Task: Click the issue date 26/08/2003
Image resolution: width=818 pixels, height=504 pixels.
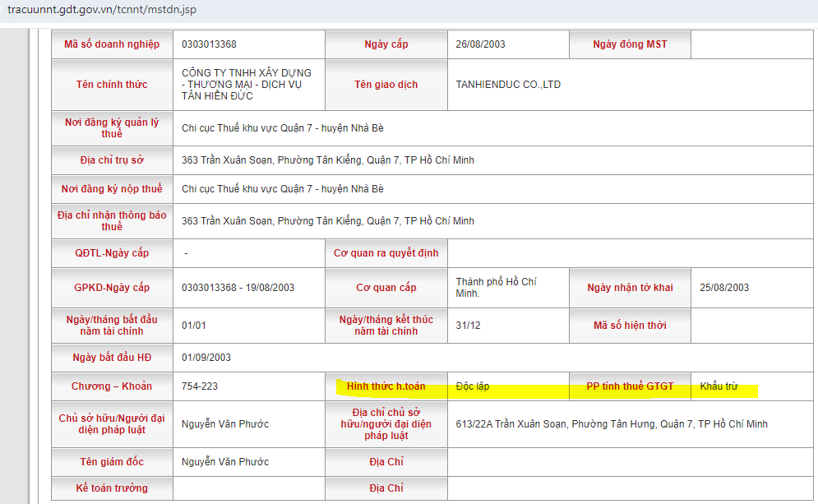Action: (x=480, y=44)
